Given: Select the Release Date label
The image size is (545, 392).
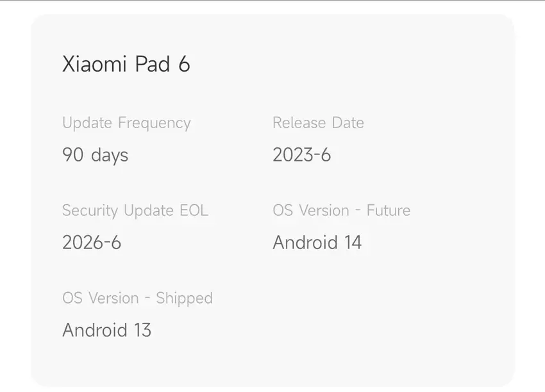Looking at the screenshot, I should click(318, 123).
